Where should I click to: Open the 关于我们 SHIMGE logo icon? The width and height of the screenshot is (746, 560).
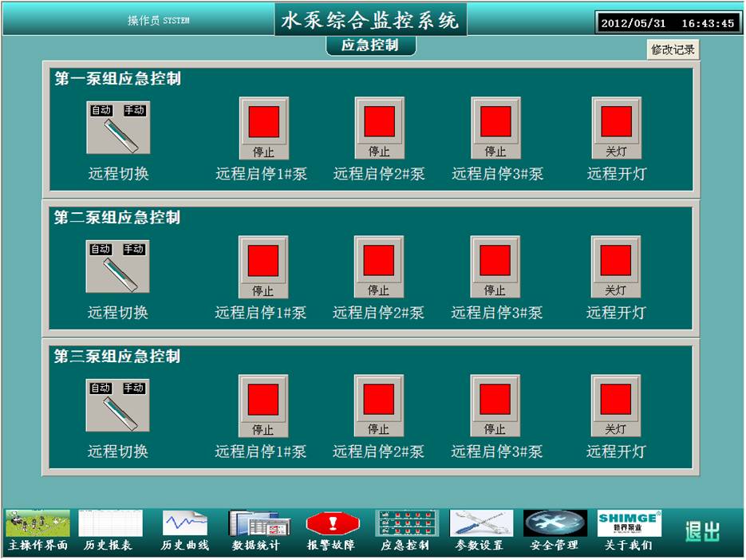tap(629, 524)
